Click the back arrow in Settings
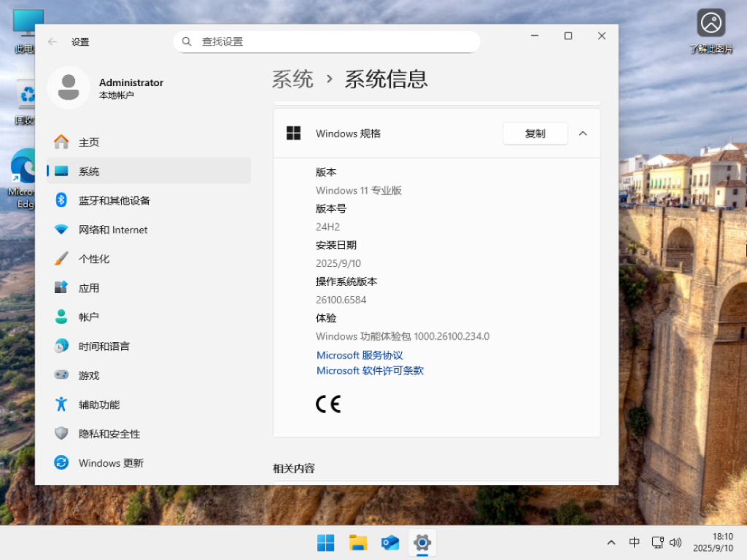 [51, 42]
